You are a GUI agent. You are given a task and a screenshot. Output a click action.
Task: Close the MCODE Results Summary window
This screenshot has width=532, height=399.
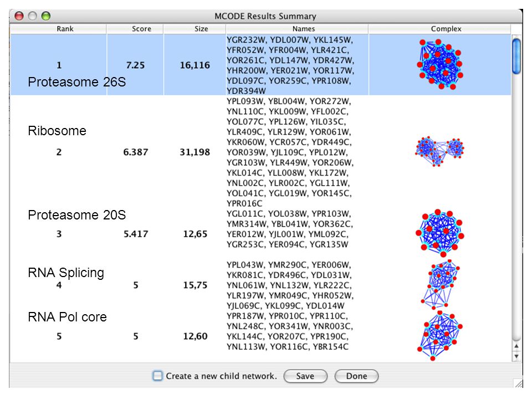pos(19,16)
